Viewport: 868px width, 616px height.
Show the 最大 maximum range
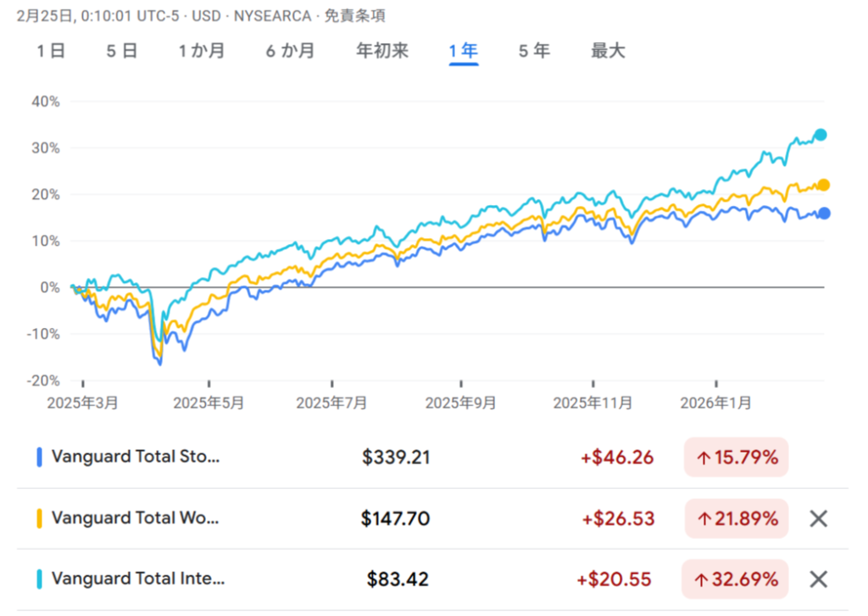(608, 51)
